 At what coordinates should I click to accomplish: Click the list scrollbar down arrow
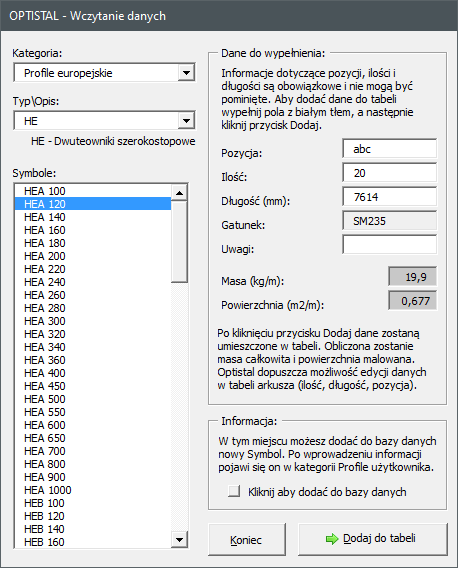[179, 539]
